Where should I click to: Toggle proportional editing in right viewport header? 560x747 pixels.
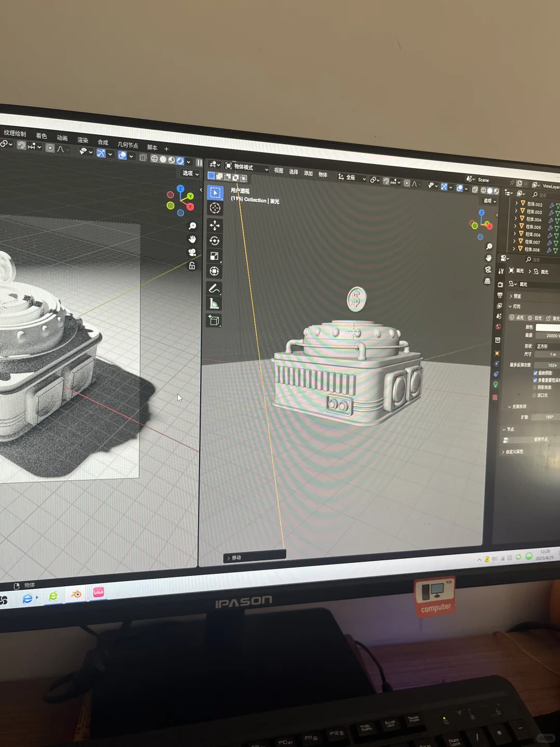(407, 183)
